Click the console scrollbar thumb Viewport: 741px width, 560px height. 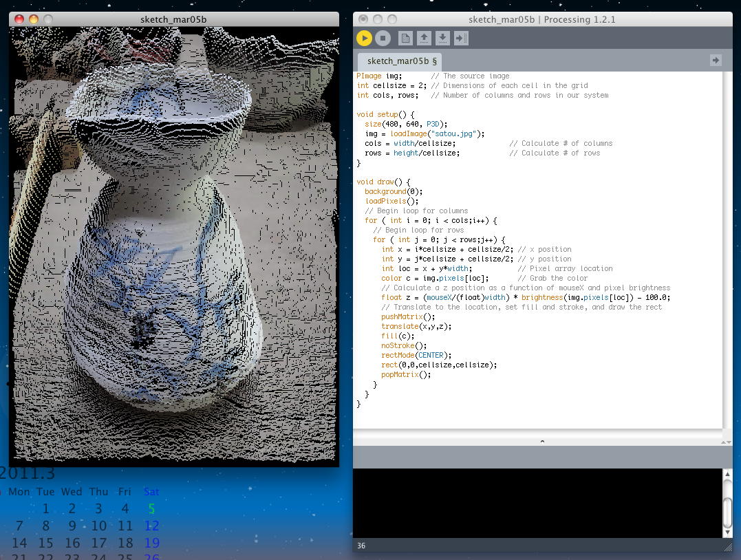(727, 513)
